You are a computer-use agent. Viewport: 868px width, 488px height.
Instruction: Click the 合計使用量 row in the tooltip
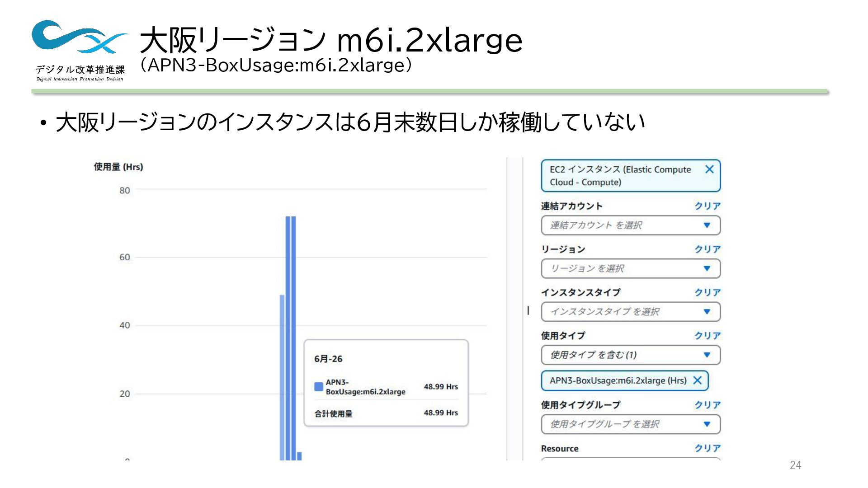pyautogui.click(x=386, y=413)
